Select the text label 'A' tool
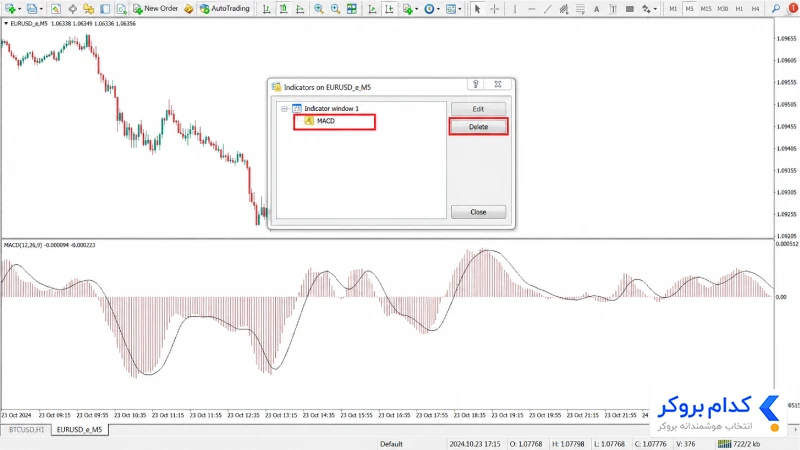Viewport: 800px width, 450px height. [596, 9]
